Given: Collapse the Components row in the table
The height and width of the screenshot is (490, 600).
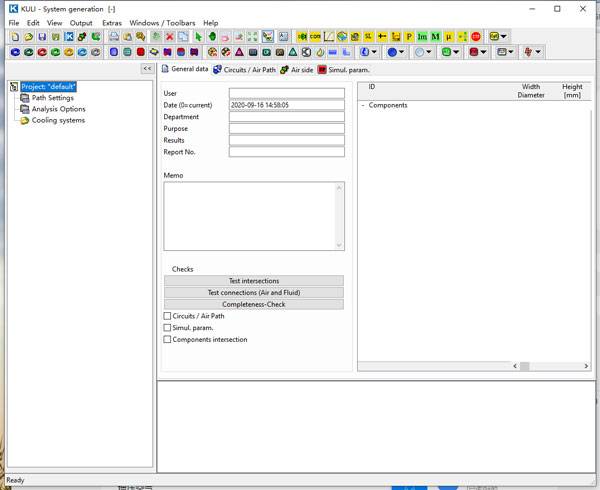Looking at the screenshot, I should tap(363, 105).
